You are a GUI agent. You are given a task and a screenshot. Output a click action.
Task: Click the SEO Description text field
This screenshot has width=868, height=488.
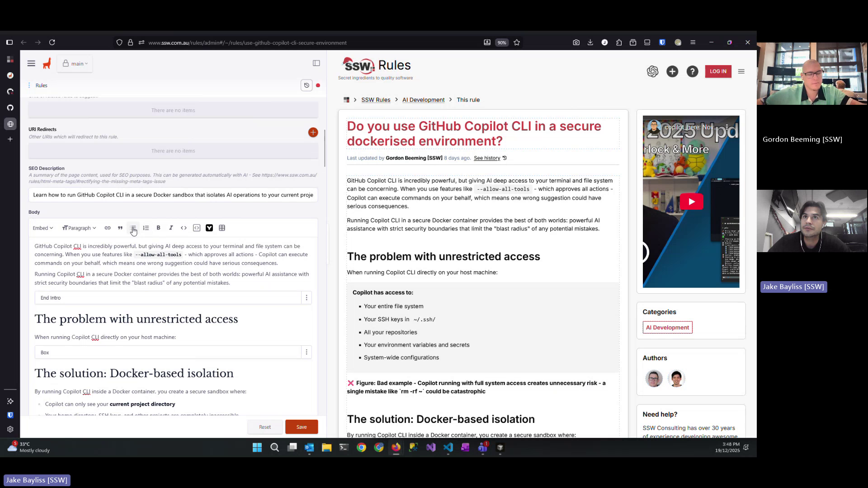point(173,195)
